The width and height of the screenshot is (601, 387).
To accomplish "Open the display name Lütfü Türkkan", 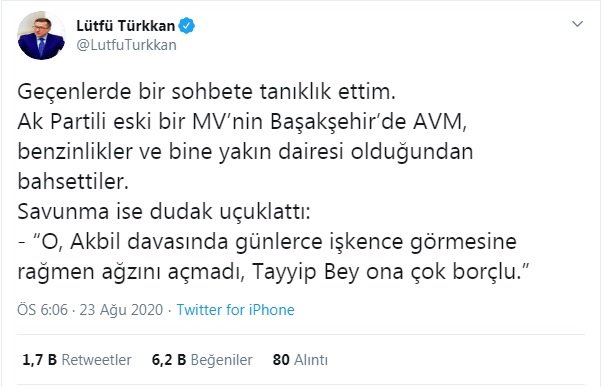I will [x=126, y=26].
